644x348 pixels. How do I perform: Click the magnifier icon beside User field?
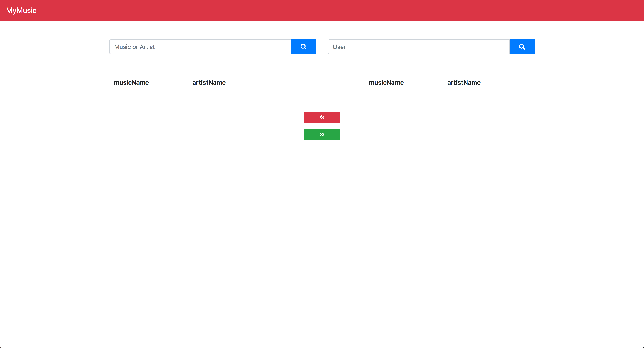tap(522, 47)
